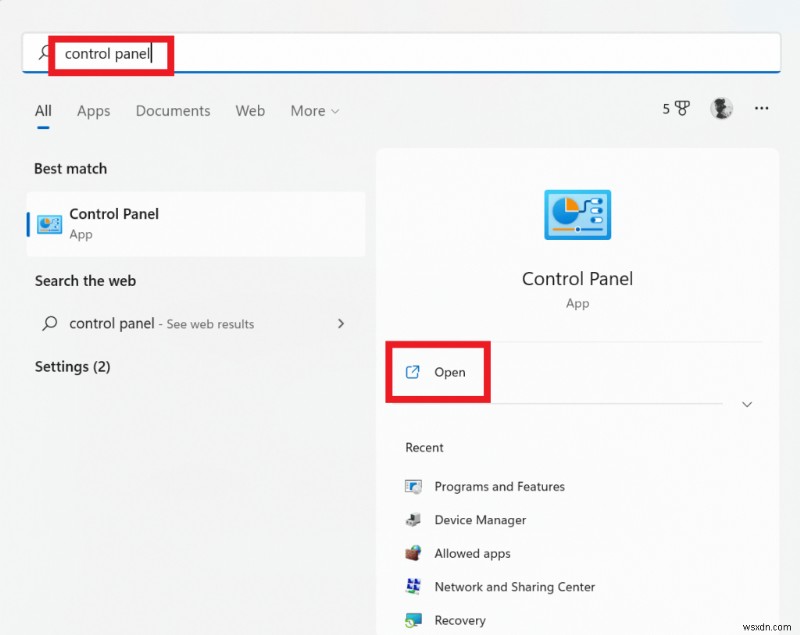Expand actions with chevron below Open
The height and width of the screenshot is (635, 800).
click(747, 404)
